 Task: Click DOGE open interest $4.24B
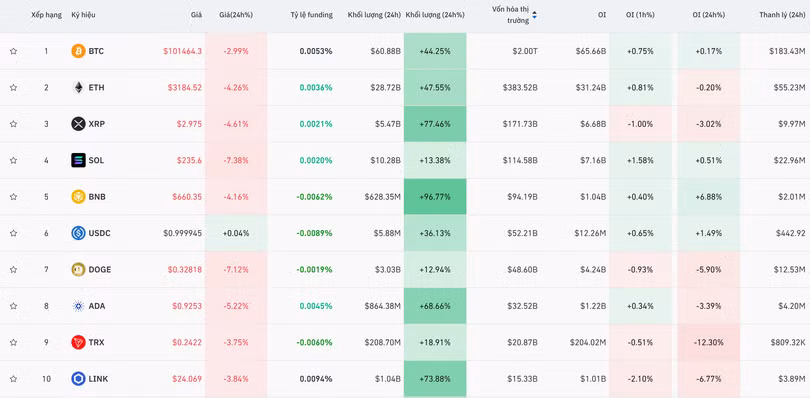[593, 269]
